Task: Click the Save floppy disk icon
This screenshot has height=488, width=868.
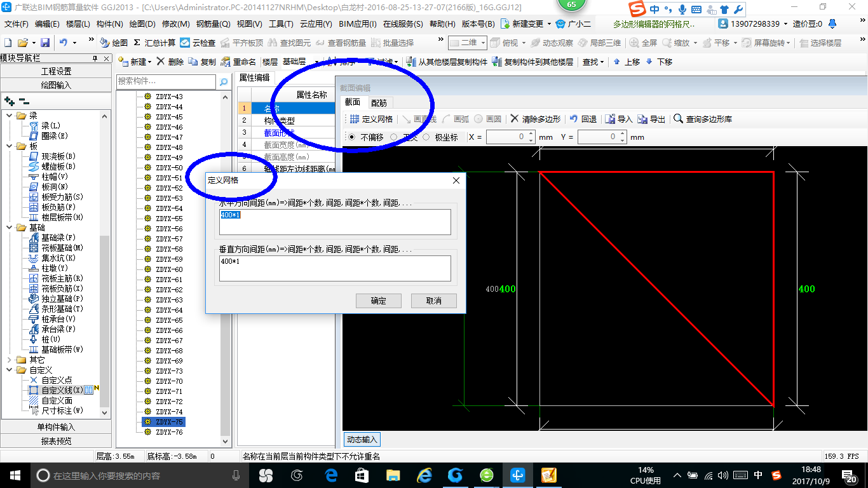Action: click(45, 43)
